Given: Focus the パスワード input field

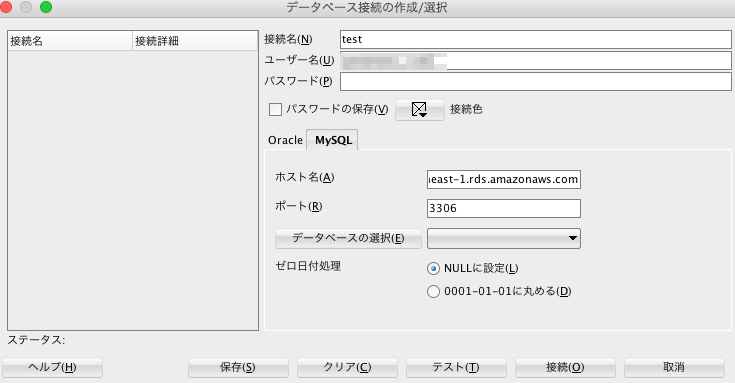Looking at the screenshot, I should tap(535, 82).
